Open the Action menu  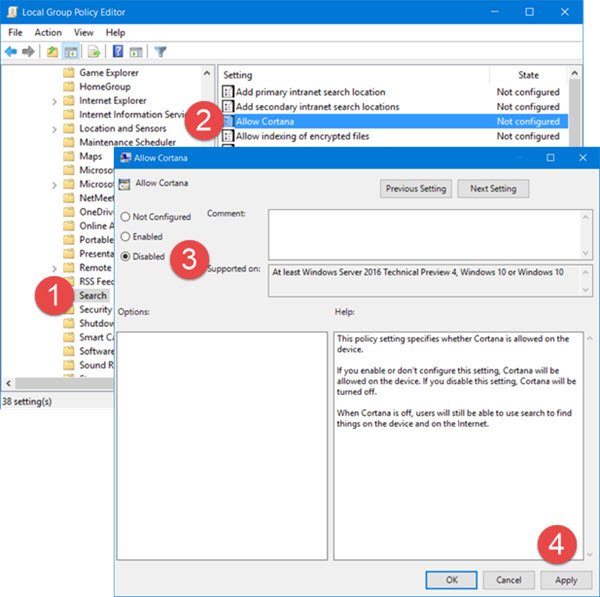click(48, 32)
